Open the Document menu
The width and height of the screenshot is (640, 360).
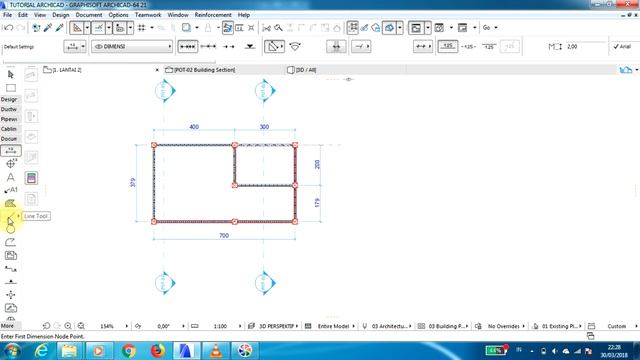tap(89, 15)
